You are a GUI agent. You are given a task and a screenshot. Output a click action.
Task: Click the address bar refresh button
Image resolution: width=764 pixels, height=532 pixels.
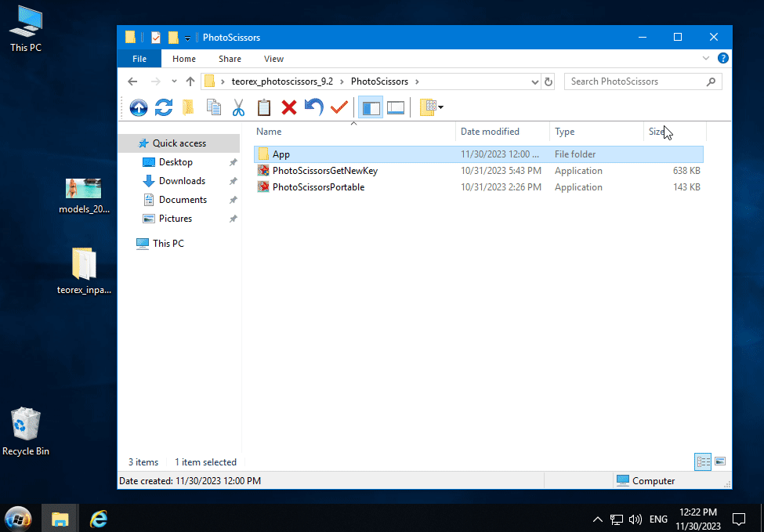(549, 81)
